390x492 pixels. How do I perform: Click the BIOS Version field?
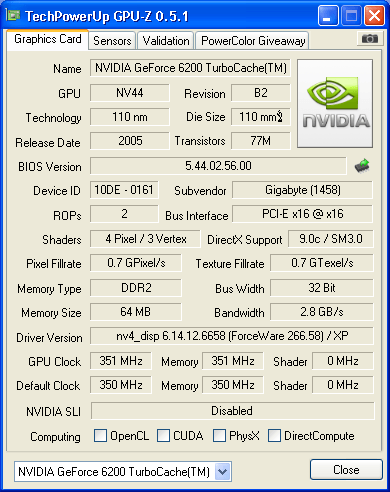pyautogui.click(x=218, y=166)
